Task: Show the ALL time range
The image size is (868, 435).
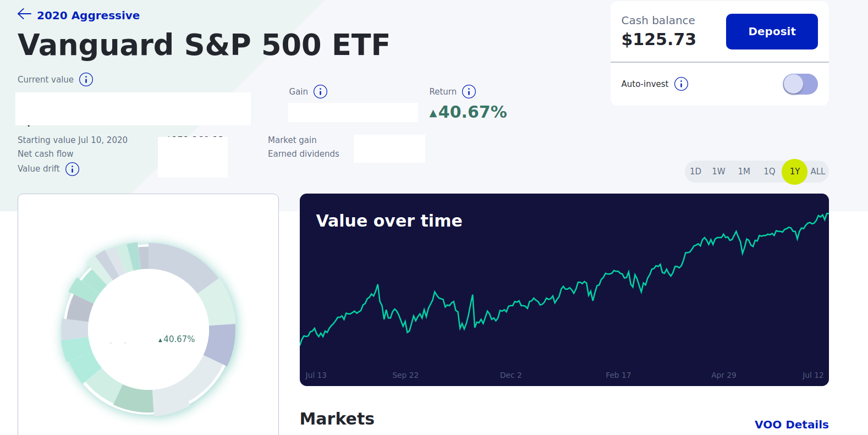Action: (817, 172)
